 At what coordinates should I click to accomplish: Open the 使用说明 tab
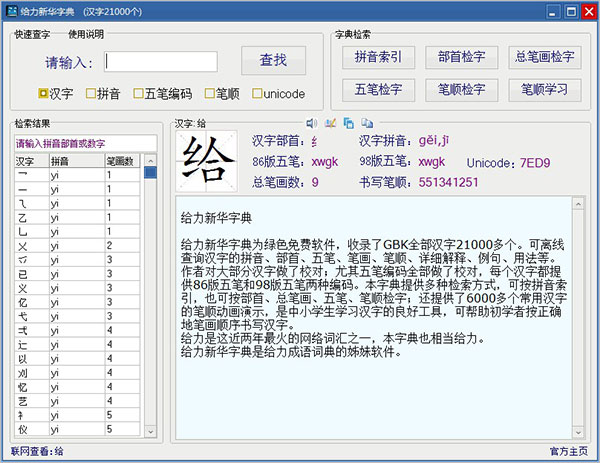point(86,34)
